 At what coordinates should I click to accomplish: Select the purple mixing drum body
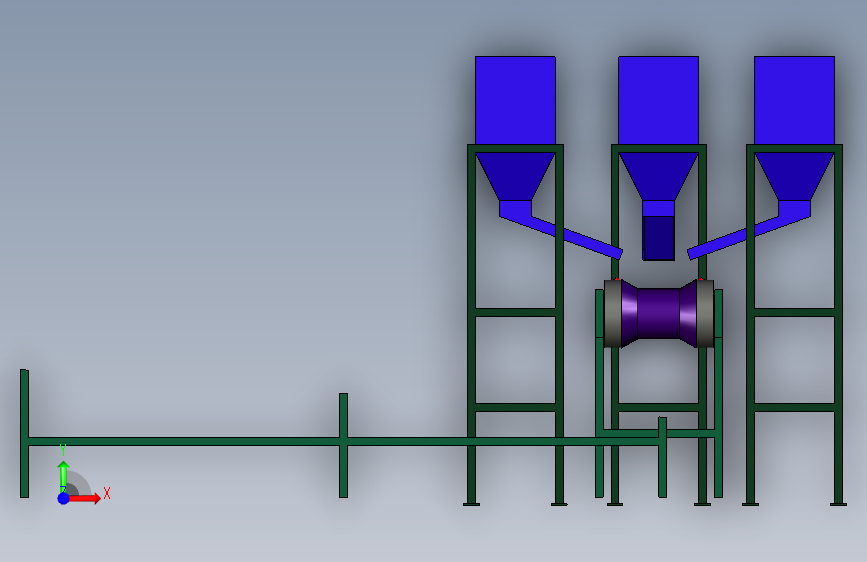(659, 314)
